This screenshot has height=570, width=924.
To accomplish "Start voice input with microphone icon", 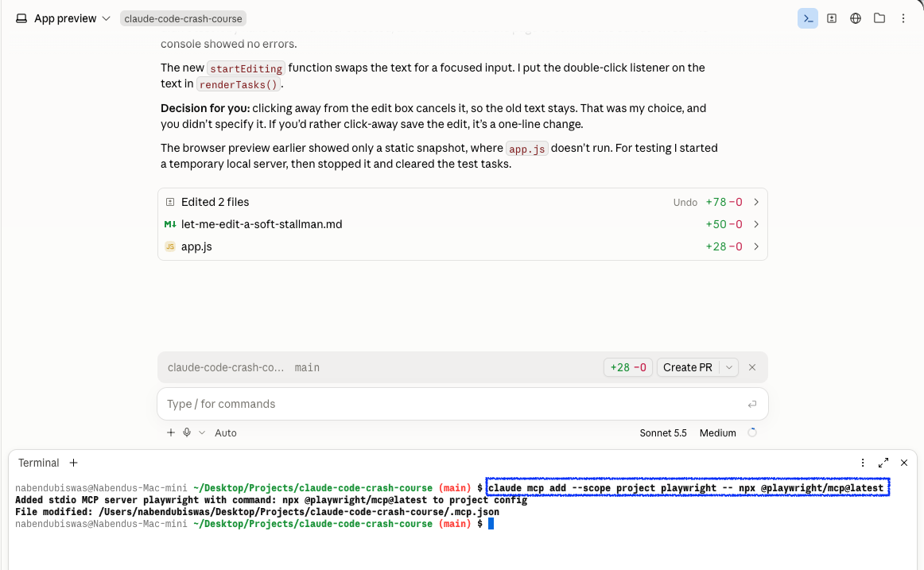I will click(187, 432).
